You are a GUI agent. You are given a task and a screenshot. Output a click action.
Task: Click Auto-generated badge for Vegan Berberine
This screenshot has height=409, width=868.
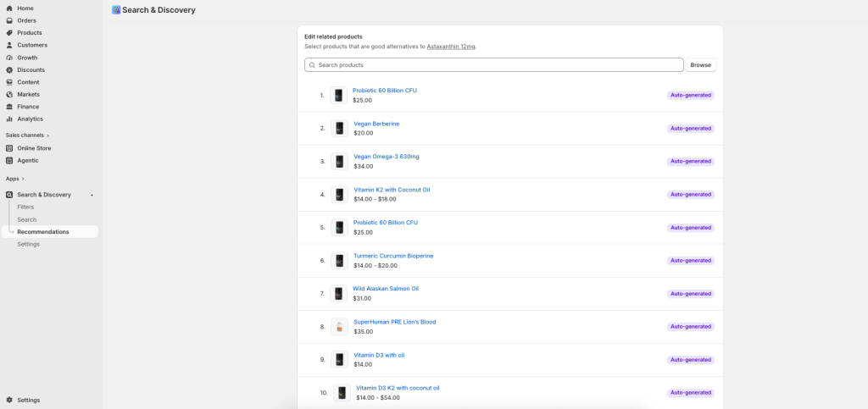690,128
